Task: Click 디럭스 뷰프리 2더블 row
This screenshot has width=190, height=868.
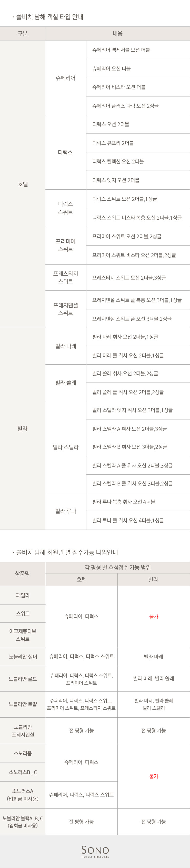Action: click(138, 143)
